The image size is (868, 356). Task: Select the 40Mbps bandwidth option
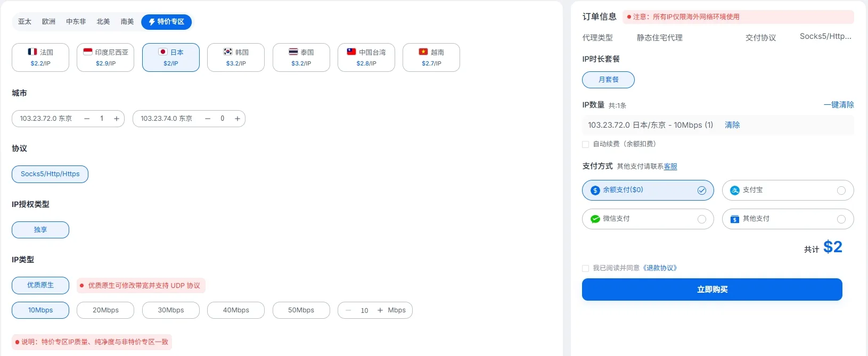coord(236,310)
